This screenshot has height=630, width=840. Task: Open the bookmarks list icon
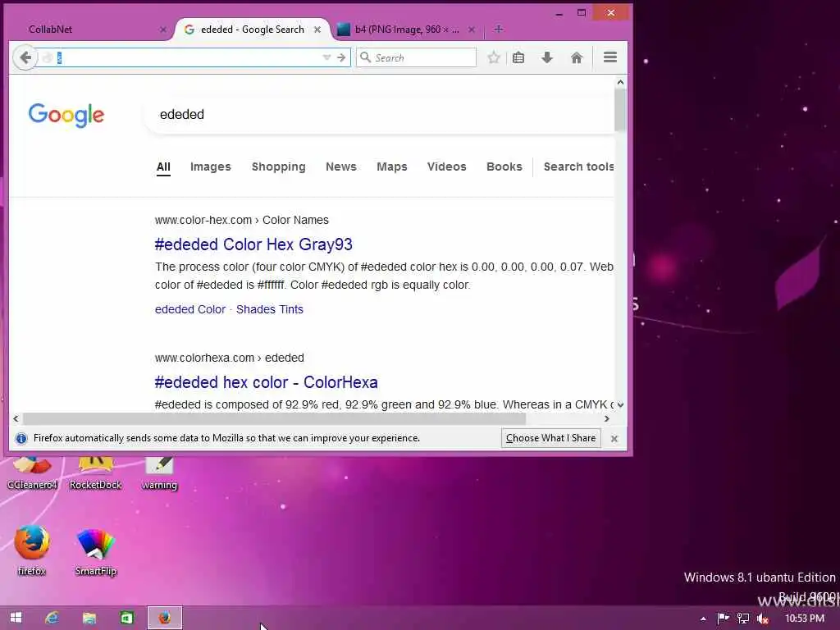pyautogui.click(x=518, y=57)
